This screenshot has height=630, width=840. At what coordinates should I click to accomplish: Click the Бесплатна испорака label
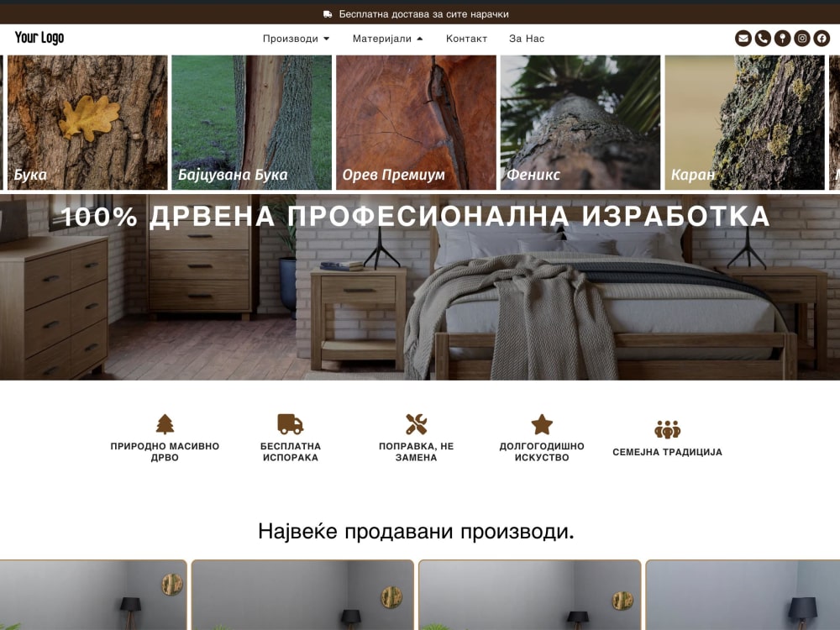coord(291,452)
